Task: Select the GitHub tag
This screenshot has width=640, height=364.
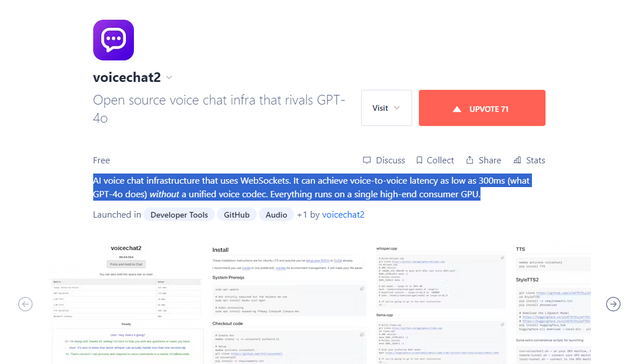Action: point(236,215)
